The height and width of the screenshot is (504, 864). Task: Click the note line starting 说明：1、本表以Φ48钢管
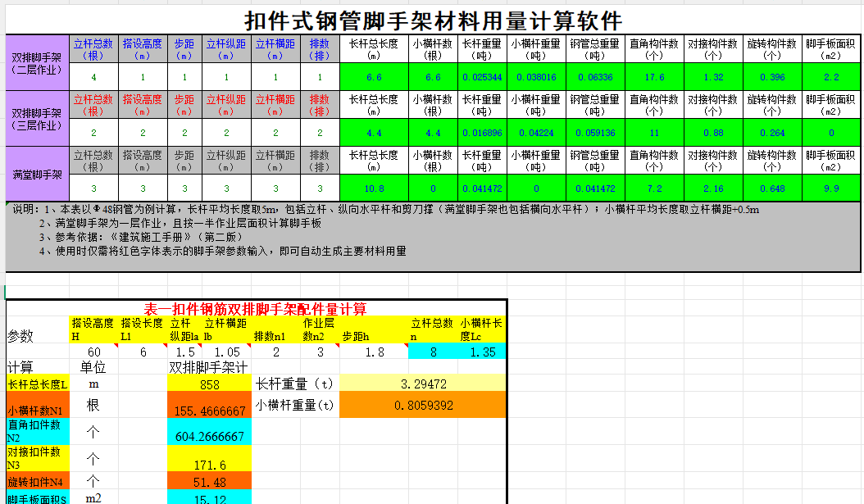click(x=386, y=209)
